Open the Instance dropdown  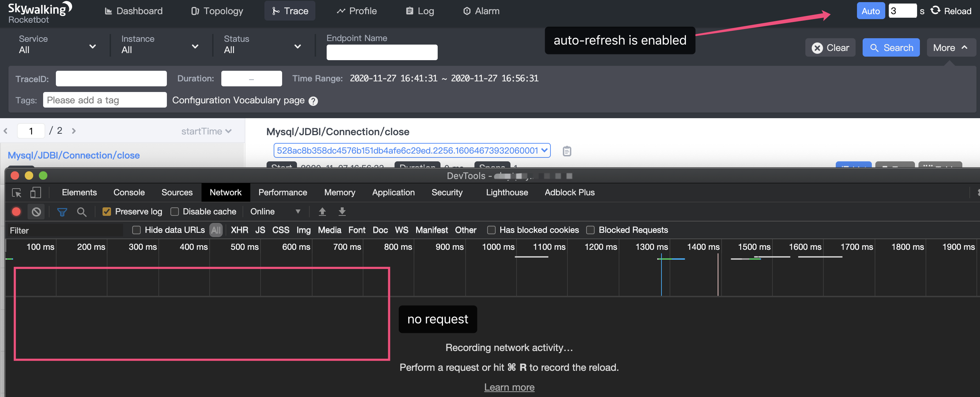pos(160,45)
